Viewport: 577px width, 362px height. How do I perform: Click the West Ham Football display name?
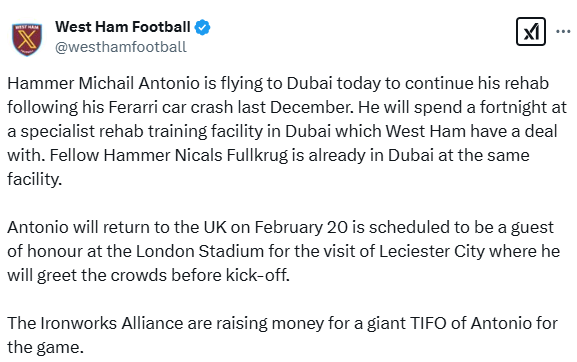pos(123,27)
